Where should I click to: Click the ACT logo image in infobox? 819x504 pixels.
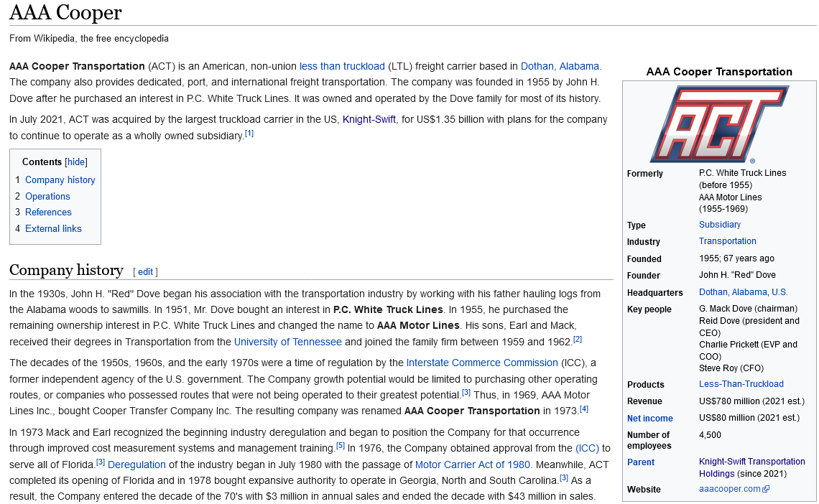pyautogui.click(x=719, y=124)
